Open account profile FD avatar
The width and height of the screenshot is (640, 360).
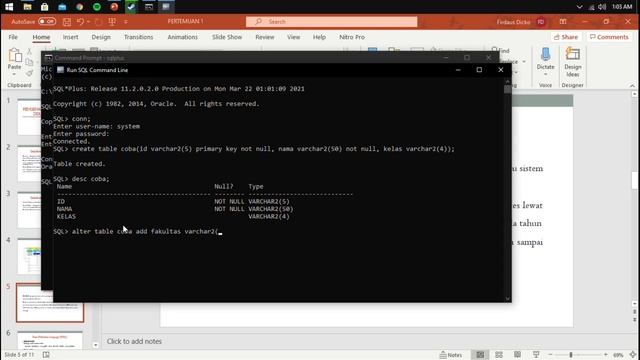coord(541,22)
